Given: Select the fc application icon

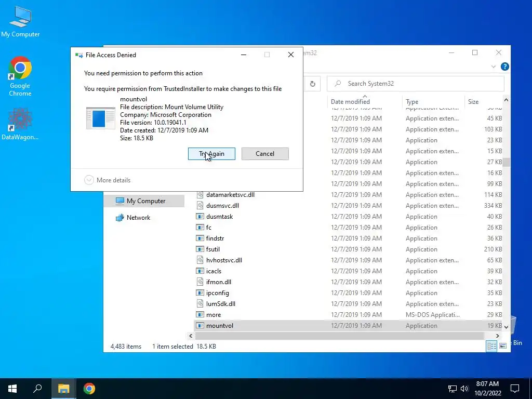Looking at the screenshot, I should tap(200, 228).
